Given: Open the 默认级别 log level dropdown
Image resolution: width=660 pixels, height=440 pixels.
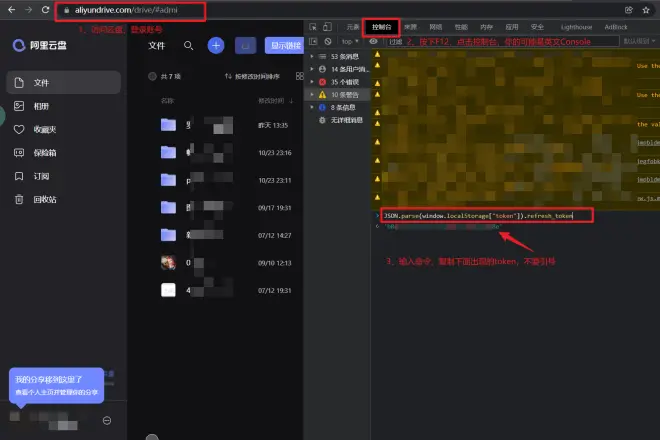Looking at the screenshot, I should tap(639, 41).
